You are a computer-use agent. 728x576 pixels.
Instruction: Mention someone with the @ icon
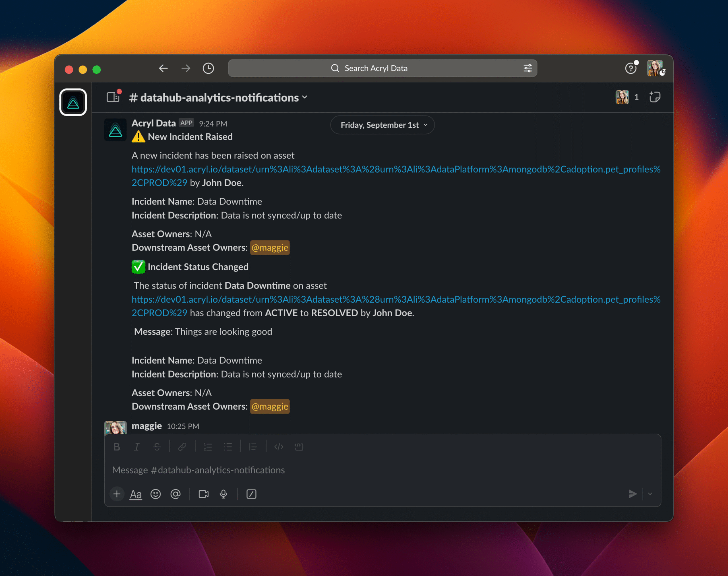176,494
